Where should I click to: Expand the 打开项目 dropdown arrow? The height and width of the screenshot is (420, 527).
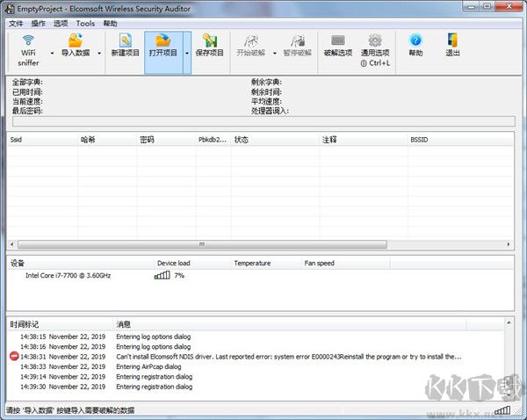click(187, 53)
